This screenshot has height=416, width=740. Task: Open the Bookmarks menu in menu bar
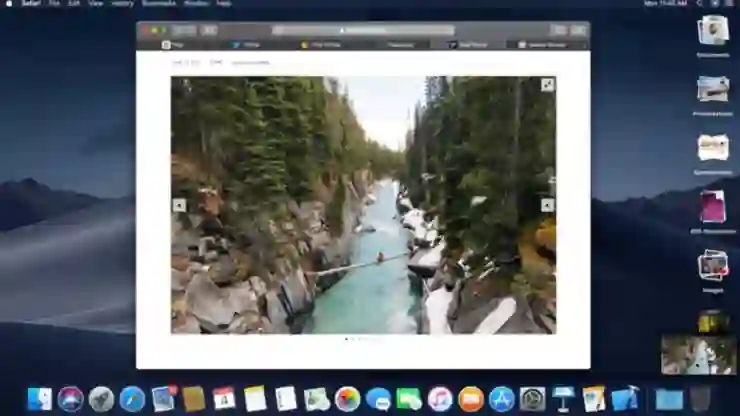tap(158, 4)
